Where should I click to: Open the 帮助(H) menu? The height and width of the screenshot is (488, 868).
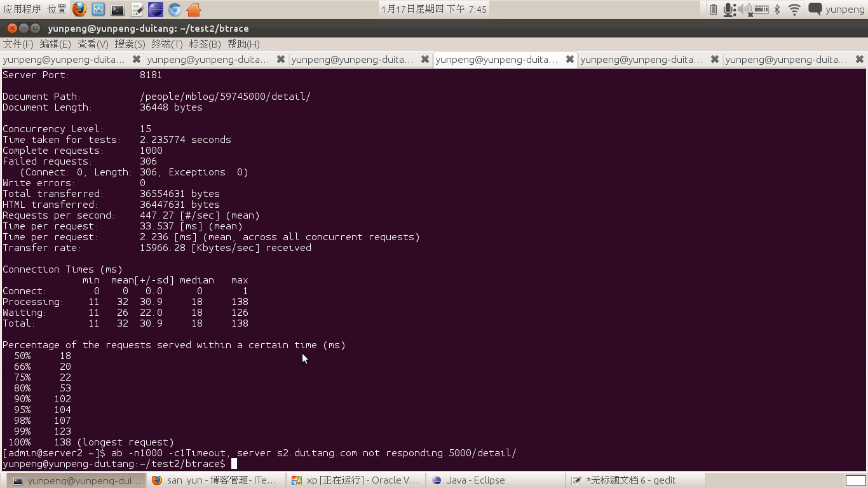(x=243, y=44)
